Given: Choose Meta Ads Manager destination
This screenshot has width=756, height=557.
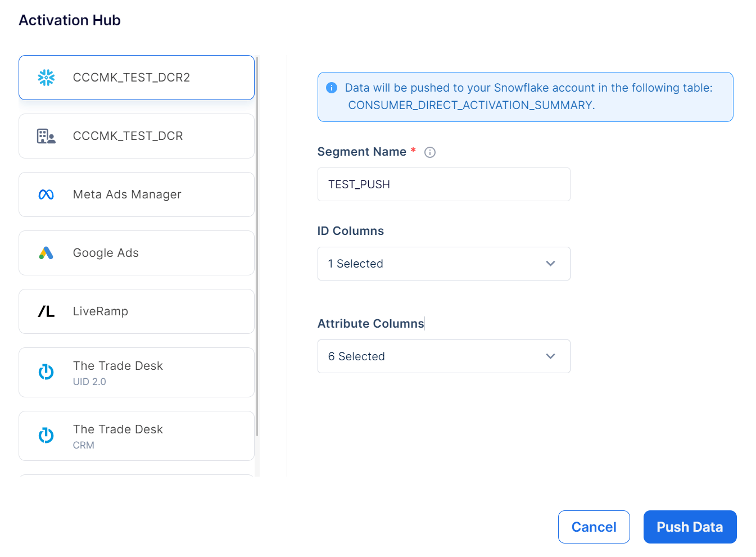Looking at the screenshot, I should click(137, 194).
